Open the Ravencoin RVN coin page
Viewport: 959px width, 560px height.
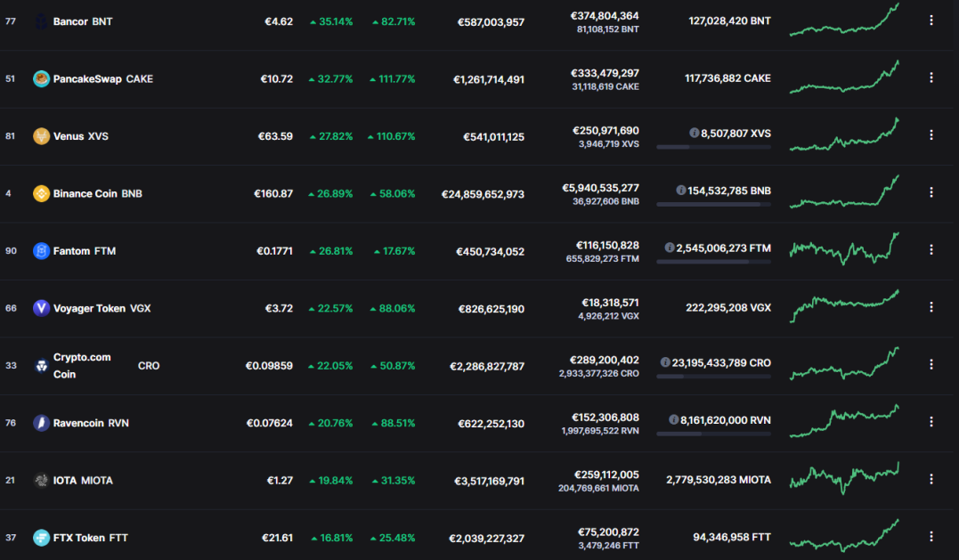click(x=91, y=423)
